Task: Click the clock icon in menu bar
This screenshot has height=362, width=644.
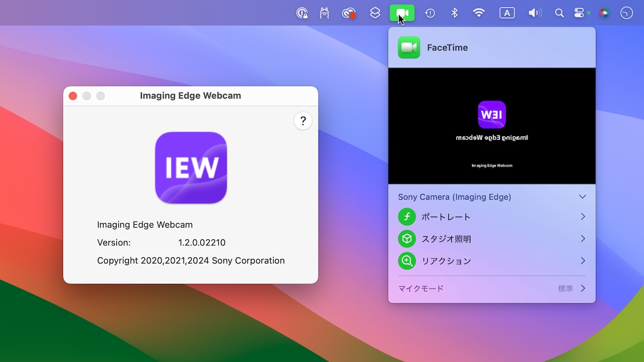Action: (x=626, y=13)
